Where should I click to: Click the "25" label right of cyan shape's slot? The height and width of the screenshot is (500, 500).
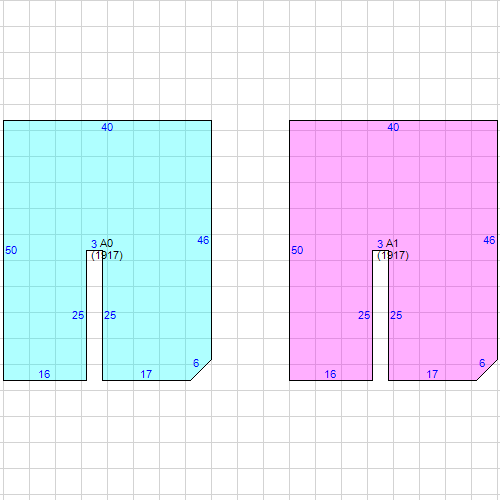[x=110, y=315]
